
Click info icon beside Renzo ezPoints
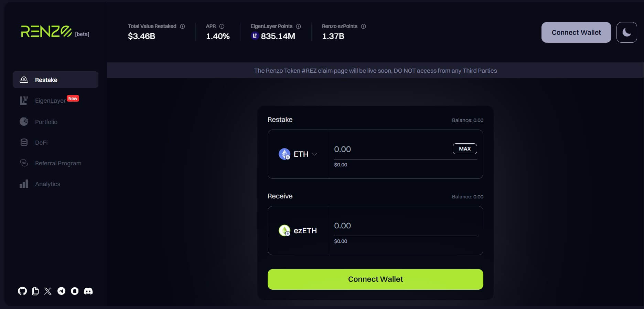tap(364, 26)
